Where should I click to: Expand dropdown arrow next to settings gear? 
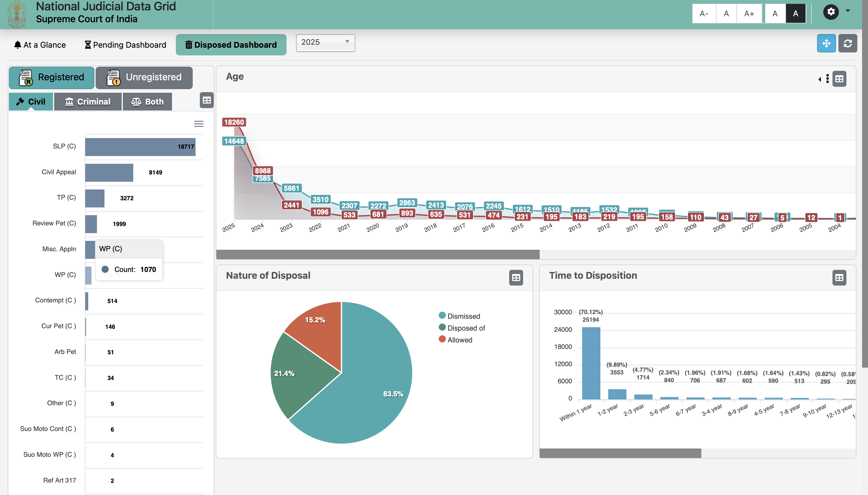click(848, 11)
